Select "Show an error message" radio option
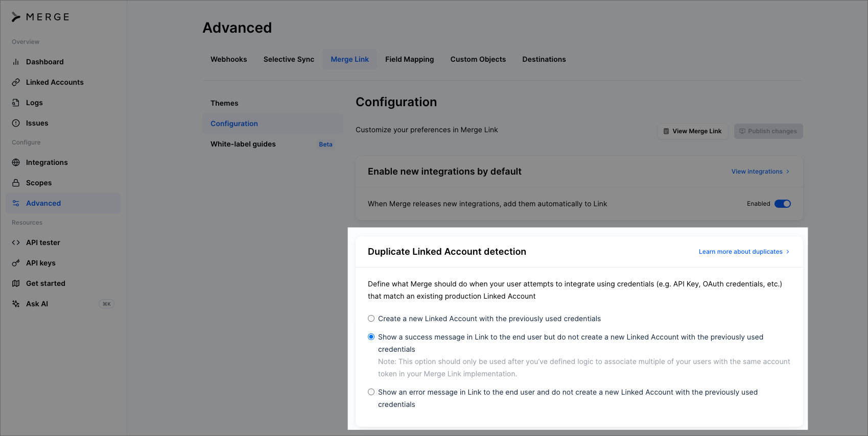This screenshot has height=436, width=868. [x=371, y=392]
